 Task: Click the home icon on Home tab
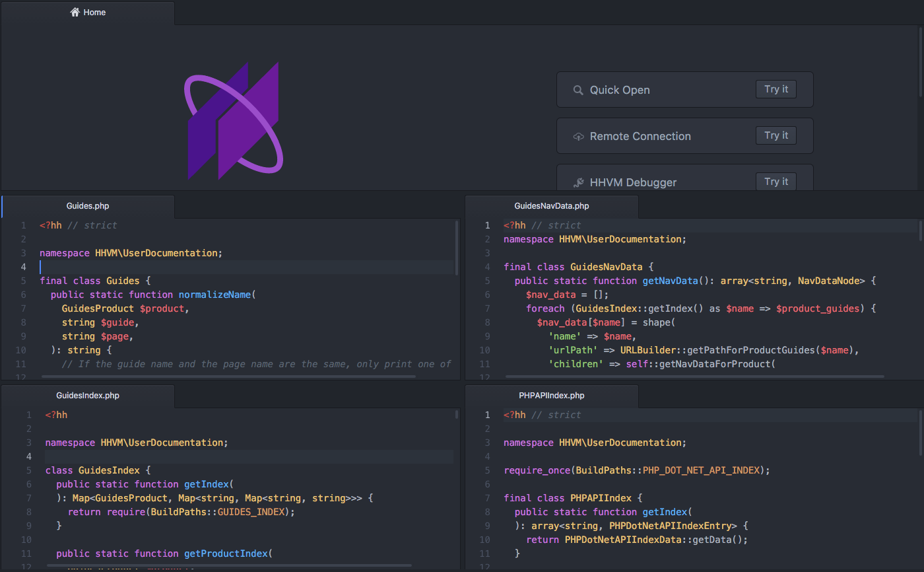75,12
